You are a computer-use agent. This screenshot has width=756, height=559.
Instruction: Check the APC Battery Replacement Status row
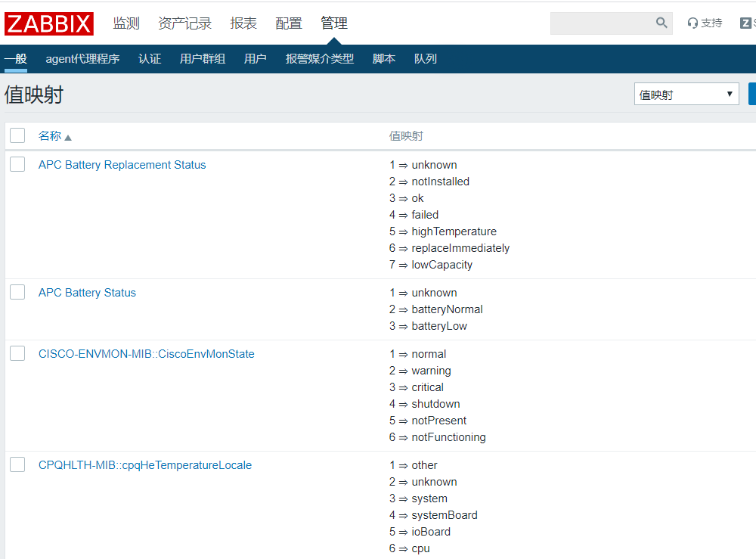coord(17,164)
